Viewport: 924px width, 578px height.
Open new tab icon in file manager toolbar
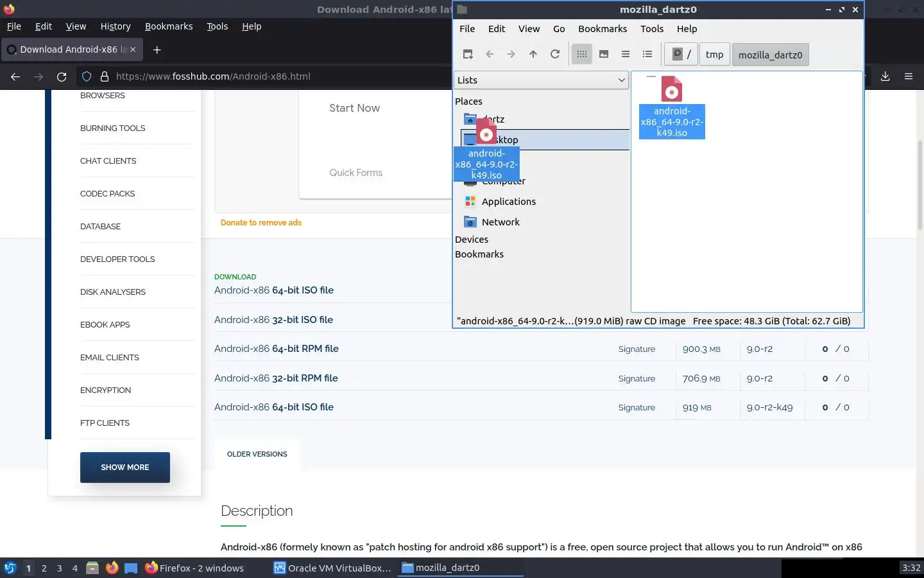click(x=468, y=55)
